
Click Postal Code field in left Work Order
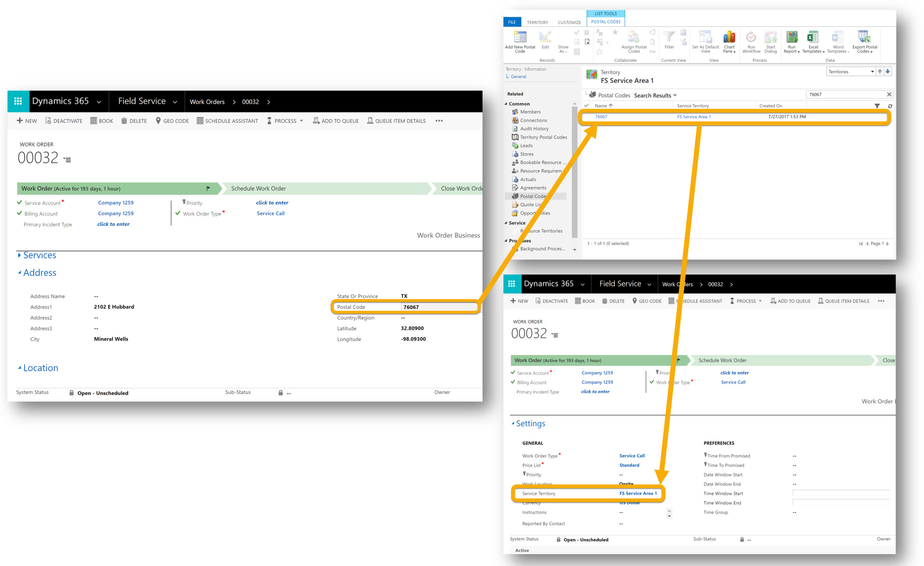(439, 307)
